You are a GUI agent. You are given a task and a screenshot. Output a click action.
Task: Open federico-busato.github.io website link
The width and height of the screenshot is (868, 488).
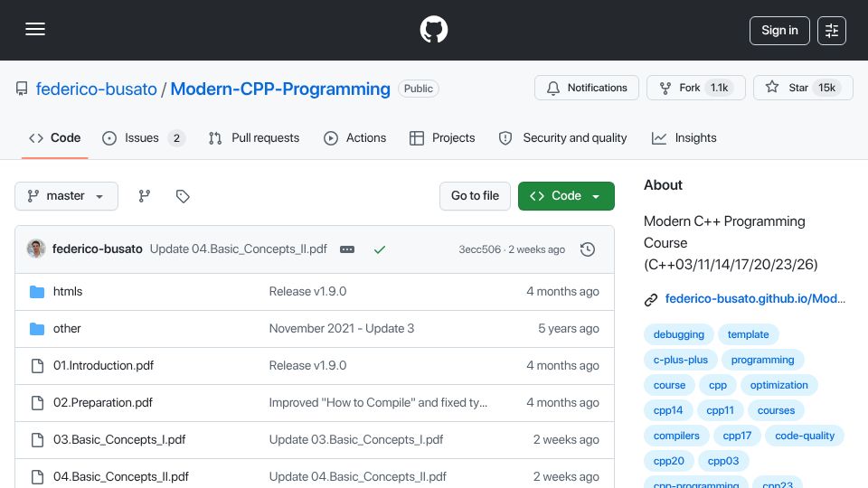point(755,299)
